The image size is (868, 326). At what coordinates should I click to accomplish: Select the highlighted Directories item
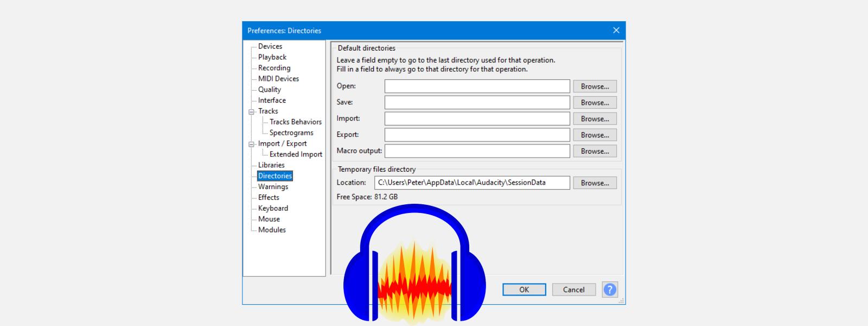(275, 176)
